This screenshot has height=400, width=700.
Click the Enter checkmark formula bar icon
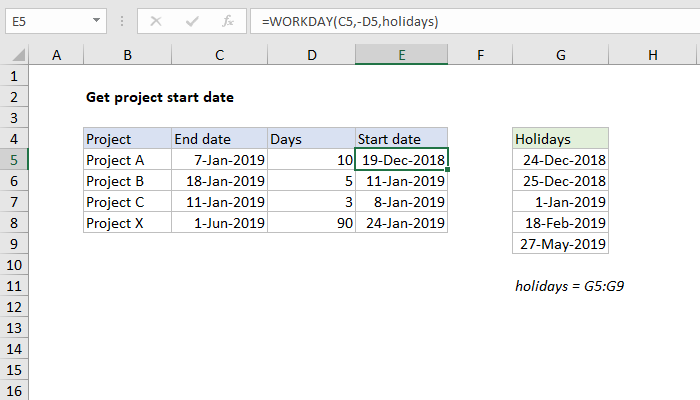pos(191,20)
